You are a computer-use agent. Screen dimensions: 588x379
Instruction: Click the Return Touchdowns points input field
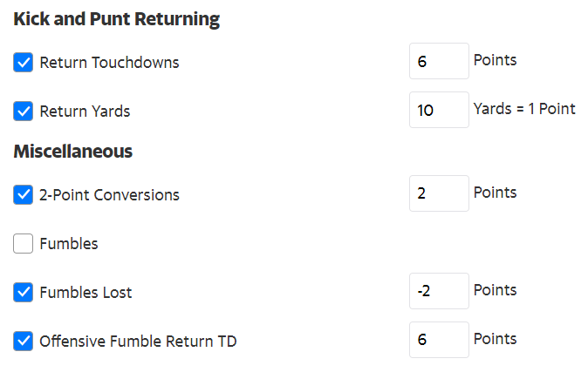point(439,62)
